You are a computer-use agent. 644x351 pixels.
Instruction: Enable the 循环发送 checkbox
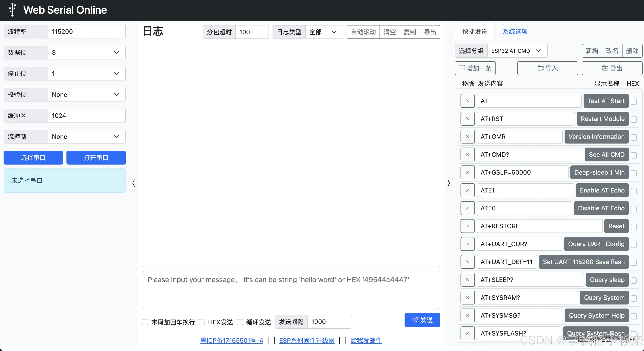click(240, 322)
